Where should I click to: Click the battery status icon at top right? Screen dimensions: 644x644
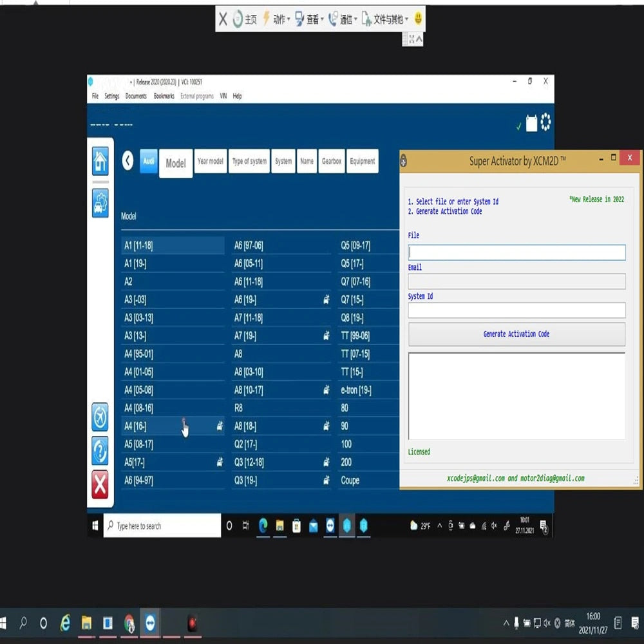(x=533, y=122)
